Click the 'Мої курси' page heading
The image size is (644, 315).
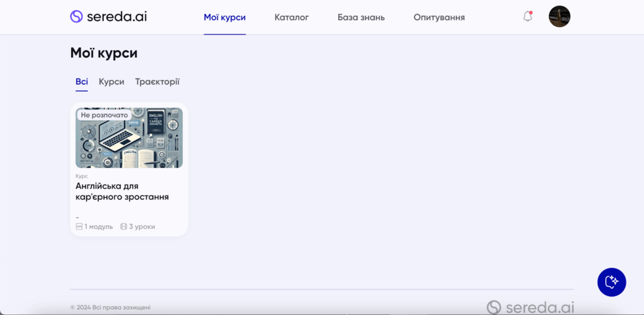tap(104, 53)
